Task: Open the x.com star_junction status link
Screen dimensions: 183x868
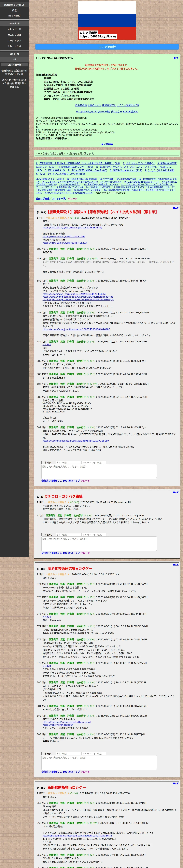Action: tap(76, 329)
